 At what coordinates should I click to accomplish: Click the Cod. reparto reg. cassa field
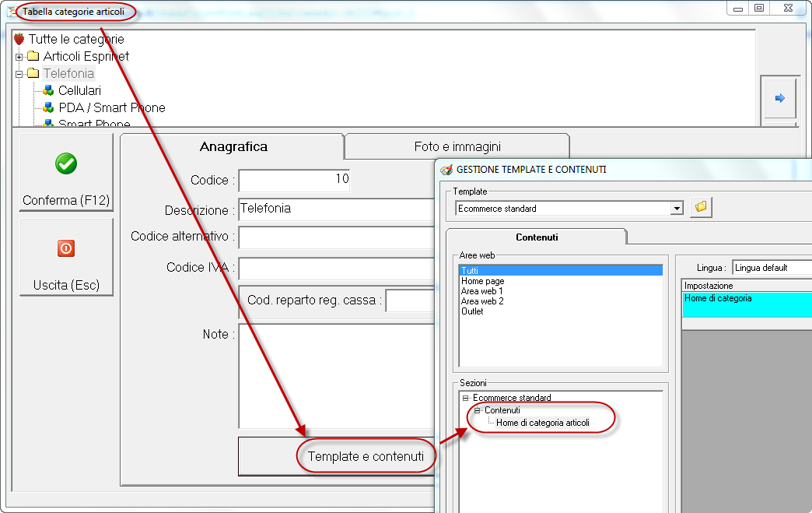(410, 300)
